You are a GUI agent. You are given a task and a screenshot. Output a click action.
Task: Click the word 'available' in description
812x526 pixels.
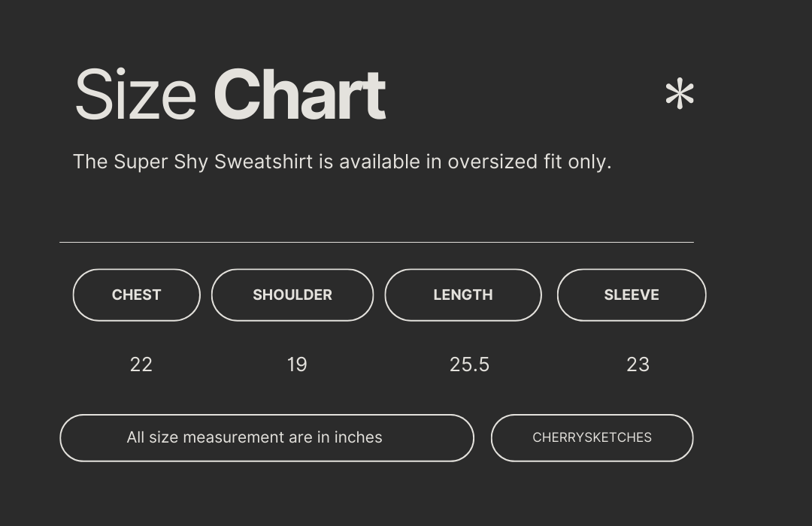380,162
